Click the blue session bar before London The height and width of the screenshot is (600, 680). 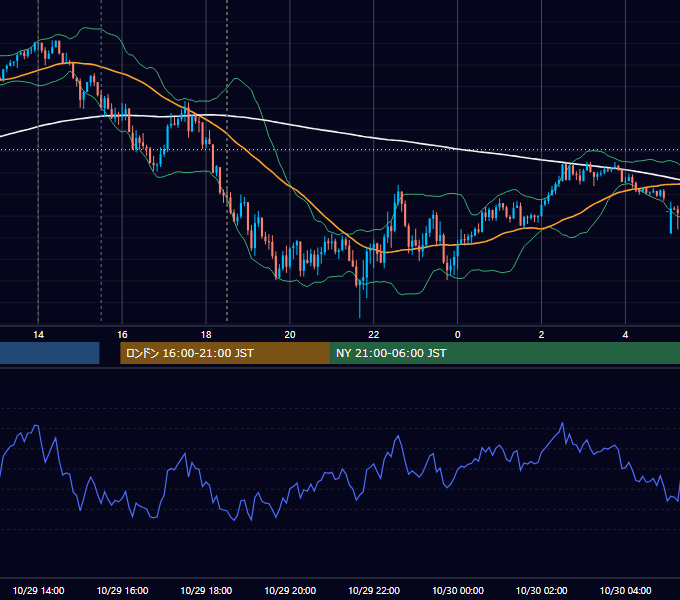click(x=49, y=353)
